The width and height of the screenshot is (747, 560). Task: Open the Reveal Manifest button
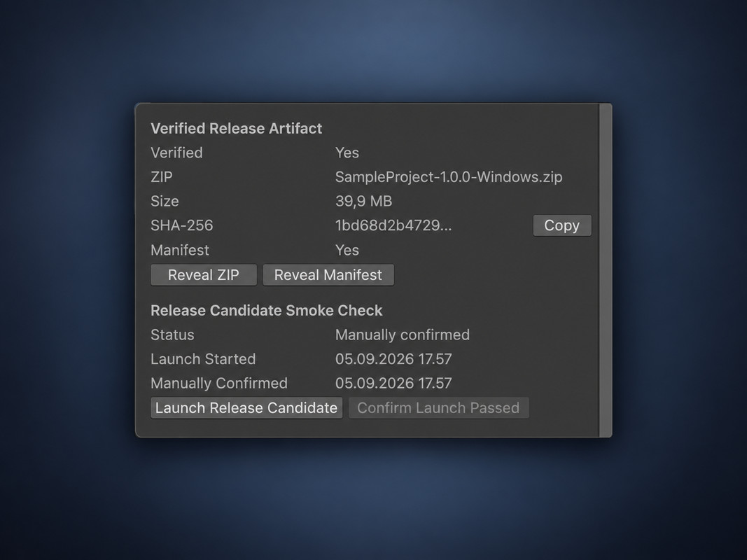click(328, 275)
